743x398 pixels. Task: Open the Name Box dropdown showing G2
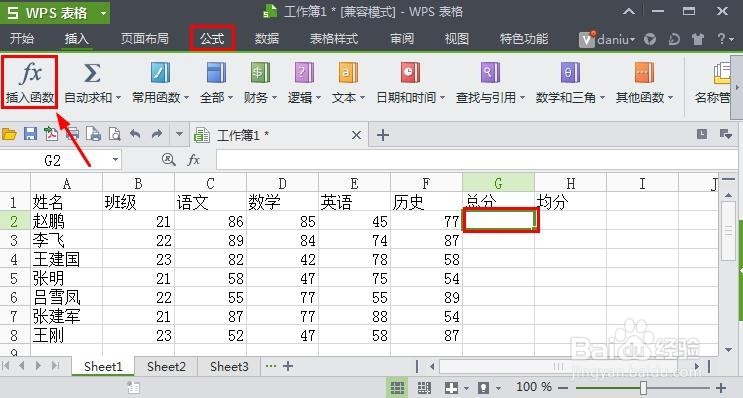(x=115, y=160)
